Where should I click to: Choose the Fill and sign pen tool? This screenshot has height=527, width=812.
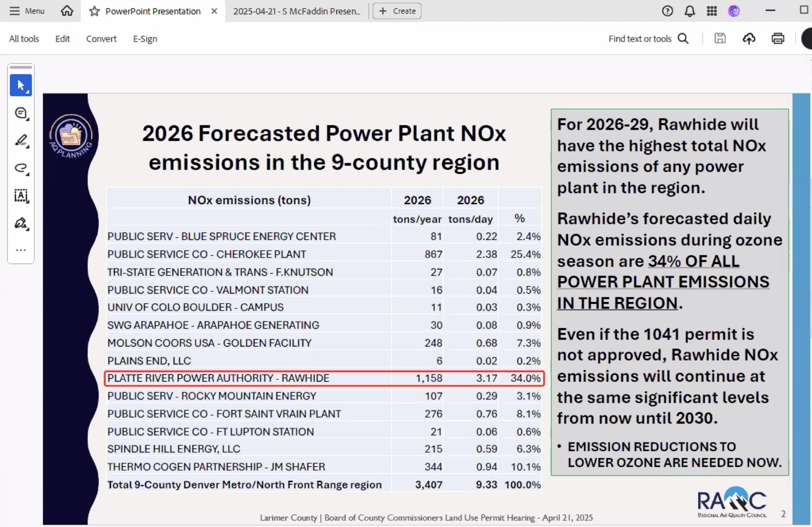(21, 223)
